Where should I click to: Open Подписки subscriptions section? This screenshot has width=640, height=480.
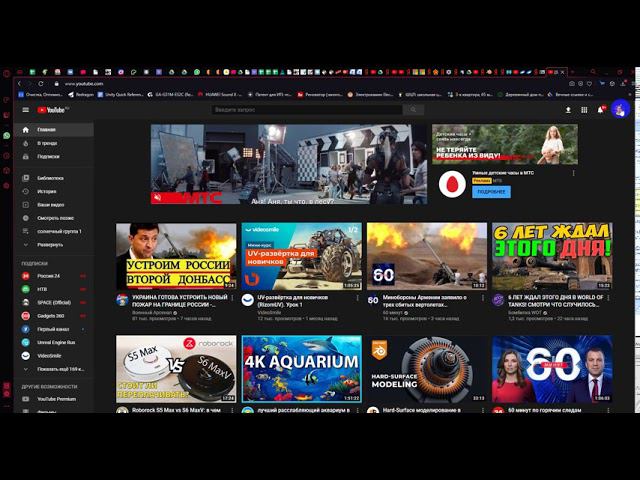[x=54, y=157]
